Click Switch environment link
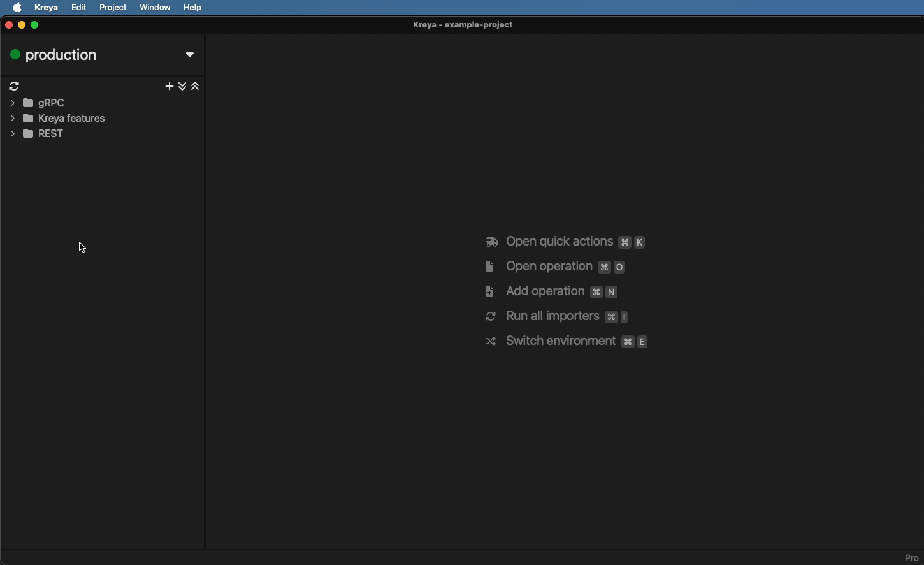 pyautogui.click(x=560, y=341)
